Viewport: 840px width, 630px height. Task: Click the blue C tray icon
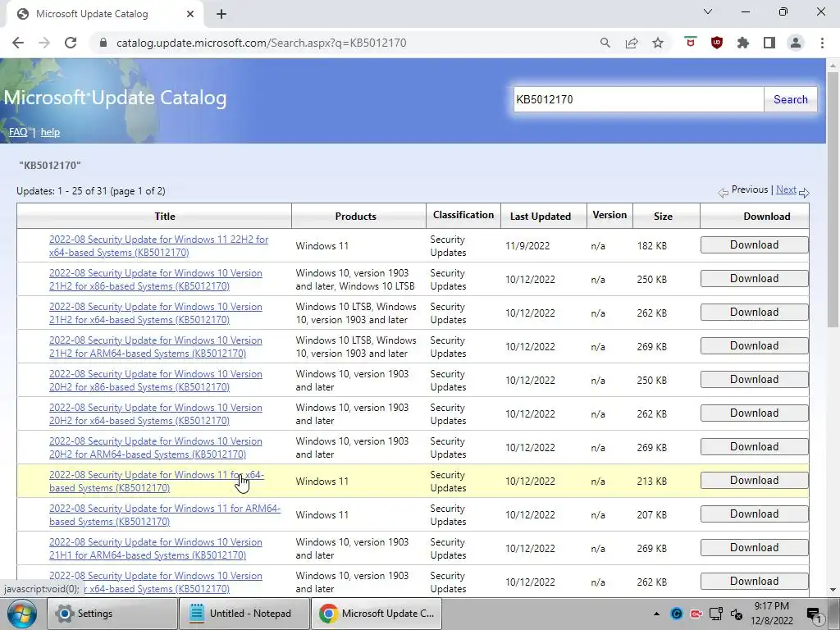pos(677,614)
